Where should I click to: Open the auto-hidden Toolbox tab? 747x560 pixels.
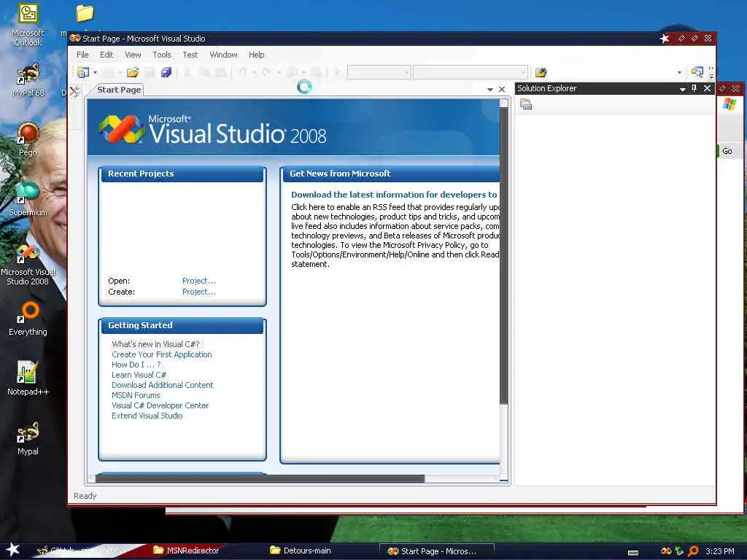(x=75, y=91)
